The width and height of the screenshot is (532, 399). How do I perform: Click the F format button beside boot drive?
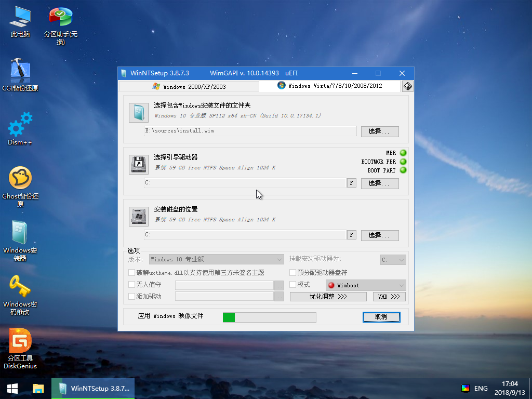point(351,183)
